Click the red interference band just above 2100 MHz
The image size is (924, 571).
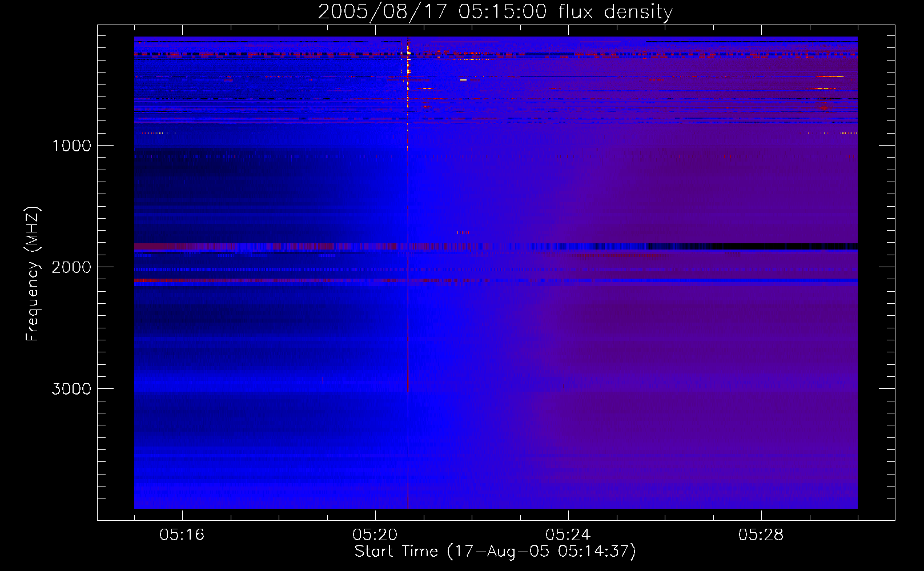(496, 280)
